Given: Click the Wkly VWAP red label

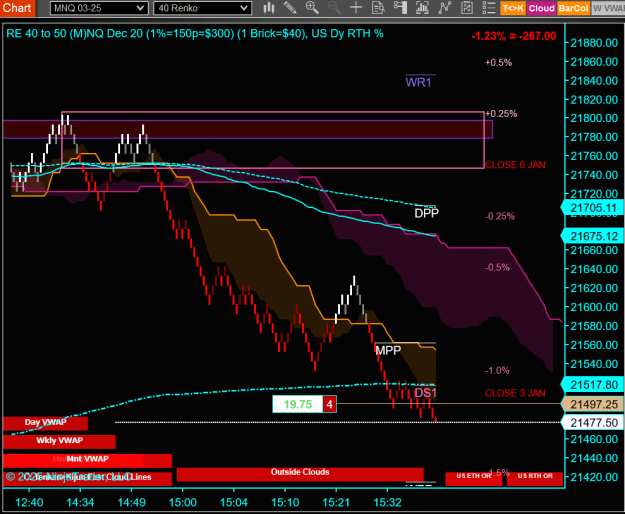Looking at the screenshot, I should coord(59,441).
